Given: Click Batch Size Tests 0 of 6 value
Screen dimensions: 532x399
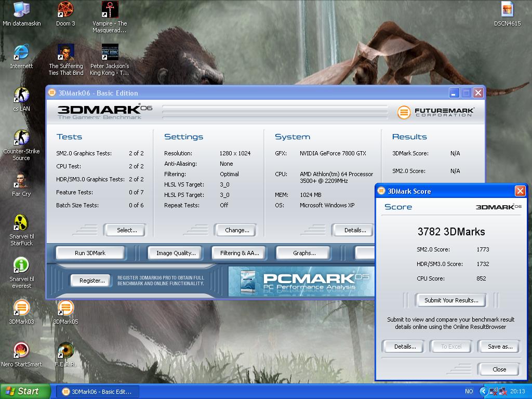Looking at the screenshot, I should pyautogui.click(x=136, y=205).
